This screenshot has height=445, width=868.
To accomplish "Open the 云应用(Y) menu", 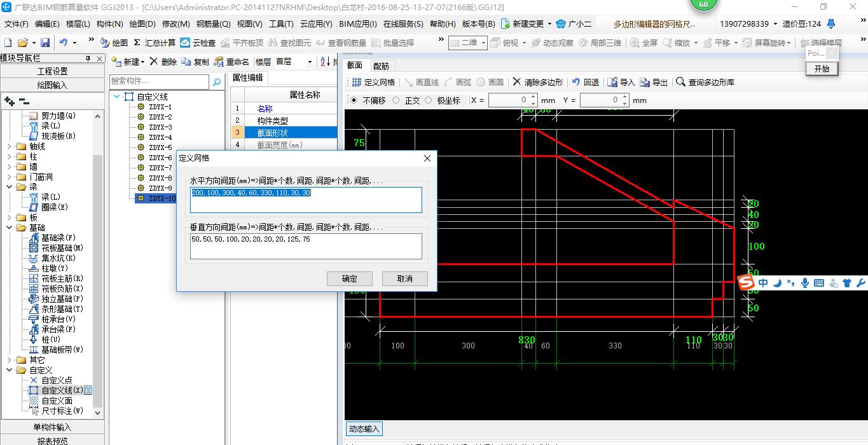I will coord(316,24).
